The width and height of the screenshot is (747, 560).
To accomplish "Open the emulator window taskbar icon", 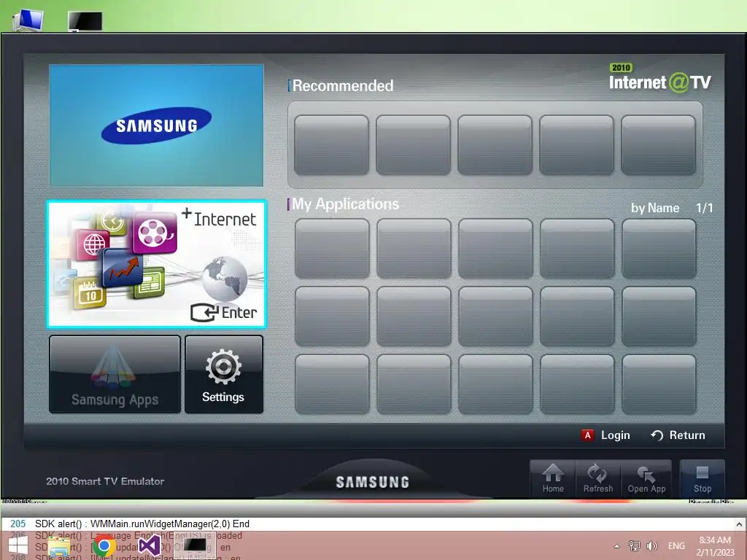I will (x=195, y=545).
